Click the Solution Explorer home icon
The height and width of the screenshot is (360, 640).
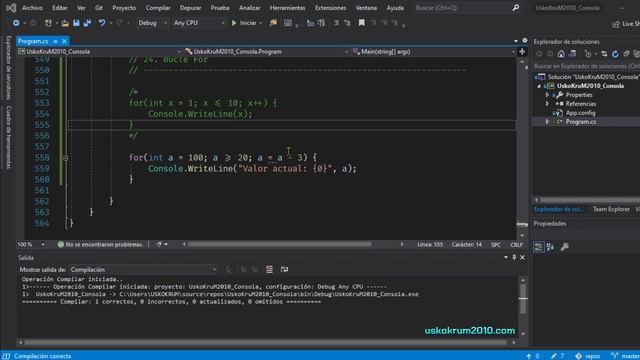click(561, 54)
